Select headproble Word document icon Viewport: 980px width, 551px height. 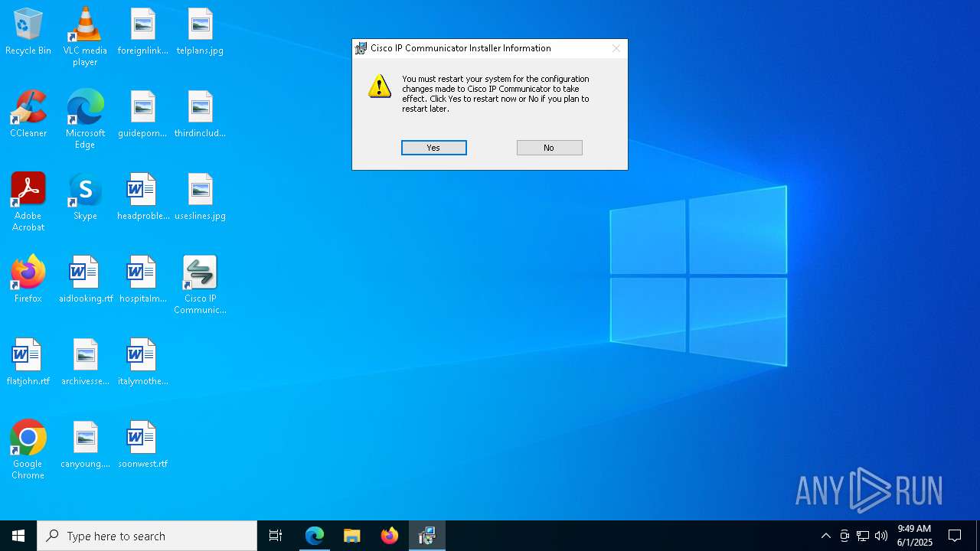[142, 197]
